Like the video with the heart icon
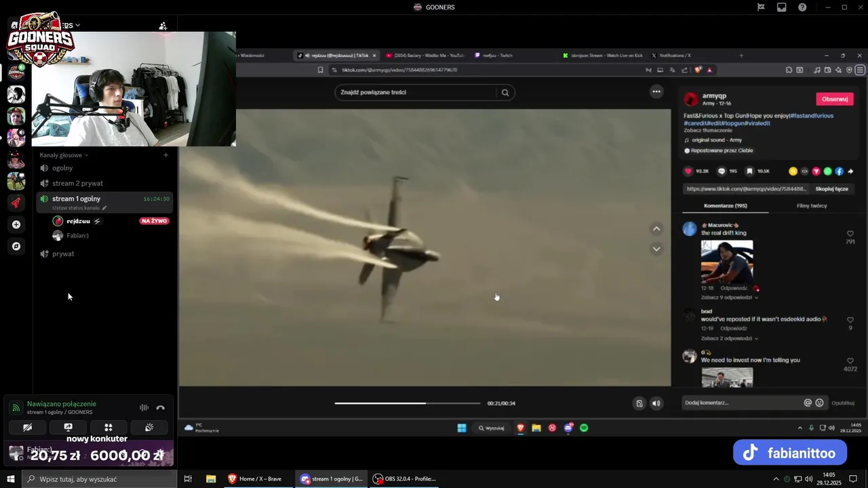The height and width of the screenshot is (488, 868). (688, 171)
